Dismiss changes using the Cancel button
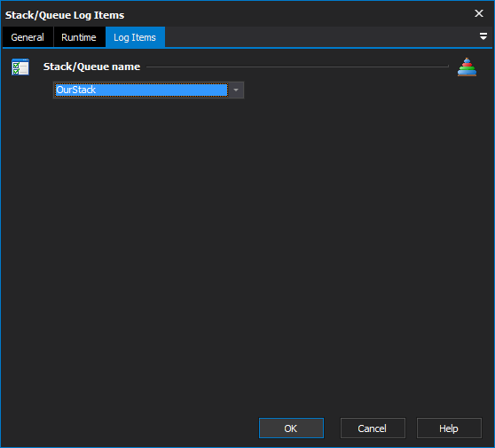 point(373,428)
